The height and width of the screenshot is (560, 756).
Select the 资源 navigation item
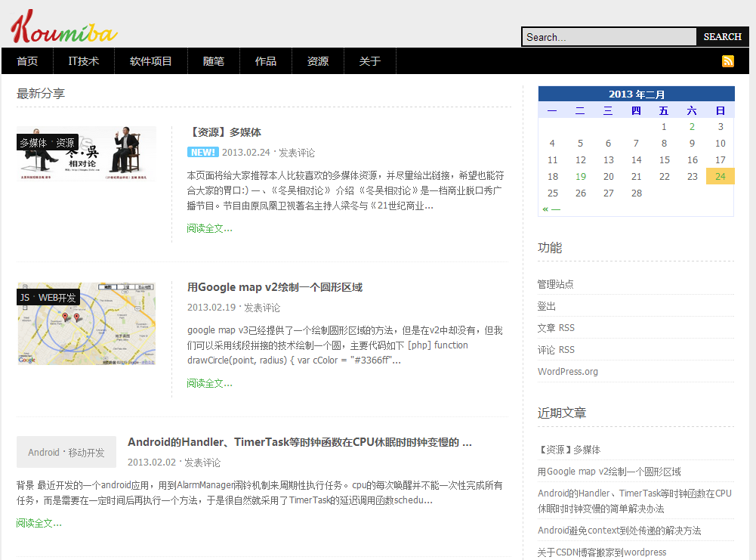[317, 61]
